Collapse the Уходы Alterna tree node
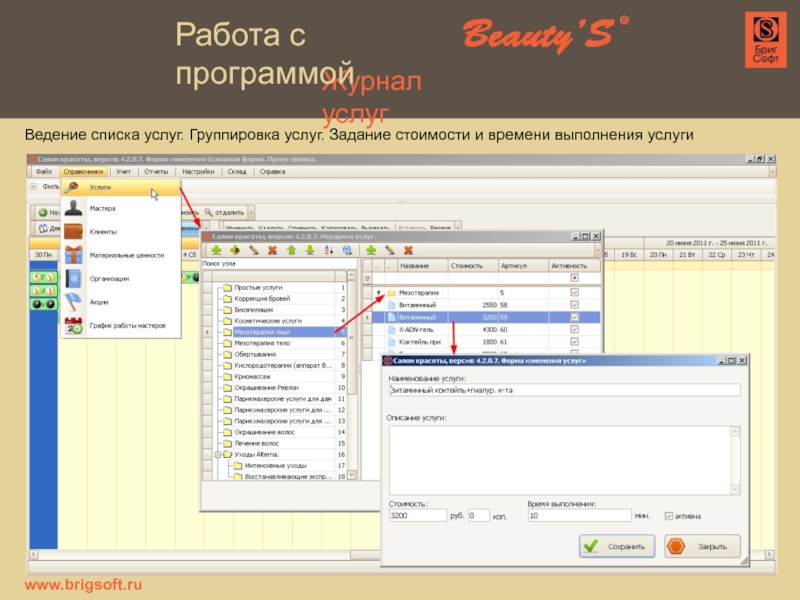800x600 pixels. pos(218,455)
